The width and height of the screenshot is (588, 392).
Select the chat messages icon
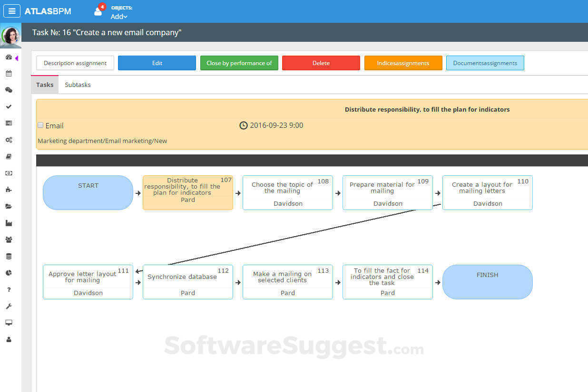click(x=9, y=90)
